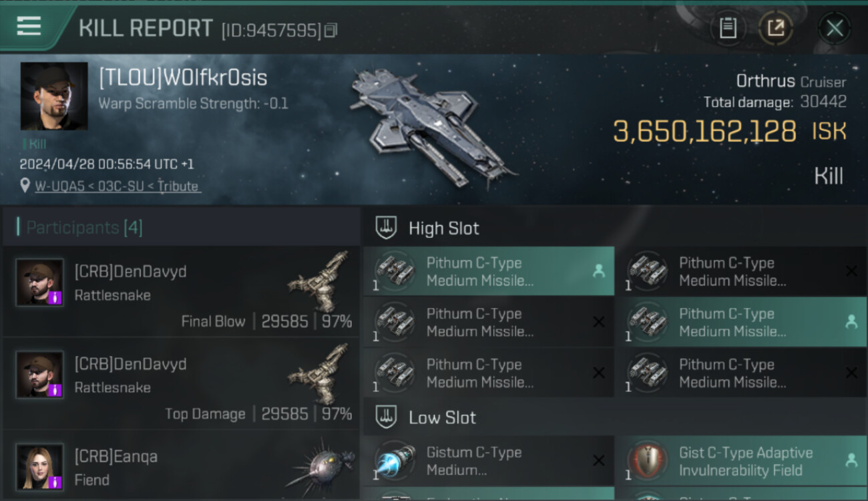Click X mark on Gistum C-Type module
The image size is (868, 501).
[598, 461]
